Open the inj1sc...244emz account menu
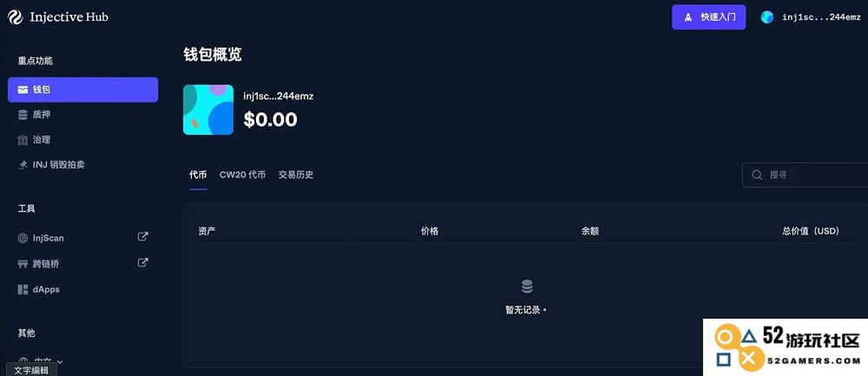This screenshot has height=376, width=868. click(811, 17)
